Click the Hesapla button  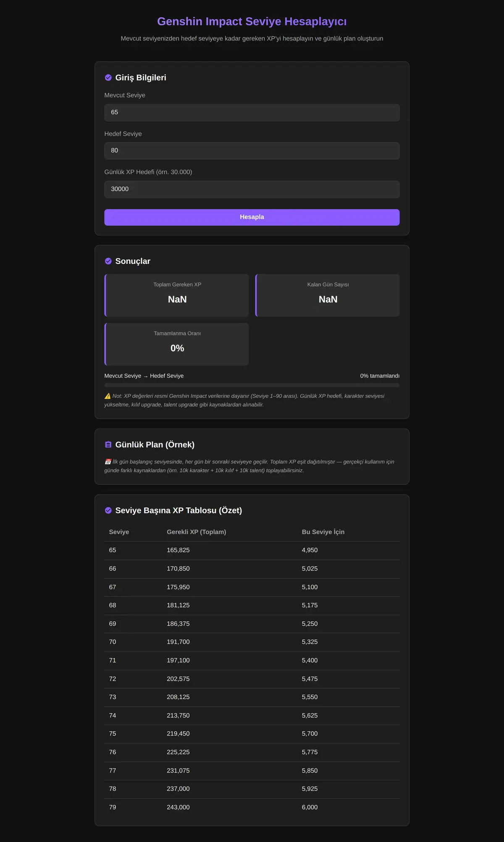point(252,217)
